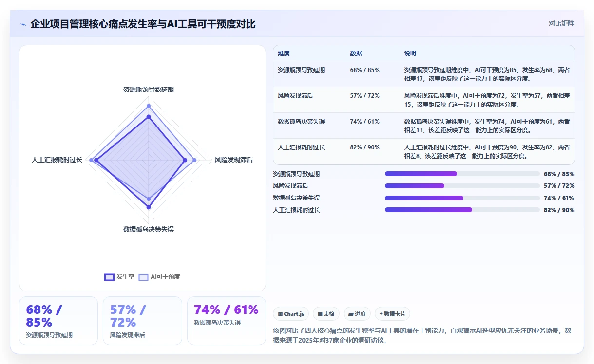This screenshot has width=594, height=364.
Task: Open the 68% / 85% 资源瓶颈导致延期 stat card
Action: [x=58, y=321]
